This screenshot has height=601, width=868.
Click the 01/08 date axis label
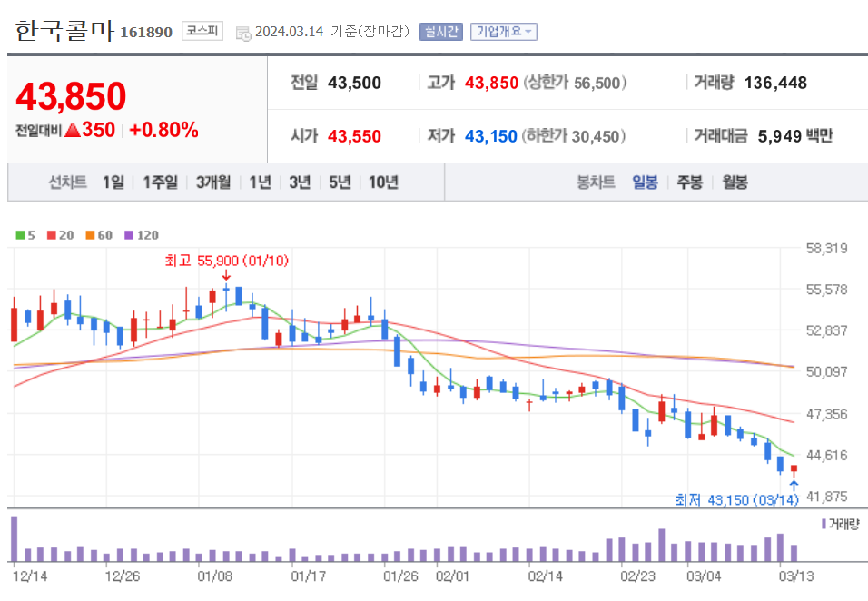click(x=215, y=576)
